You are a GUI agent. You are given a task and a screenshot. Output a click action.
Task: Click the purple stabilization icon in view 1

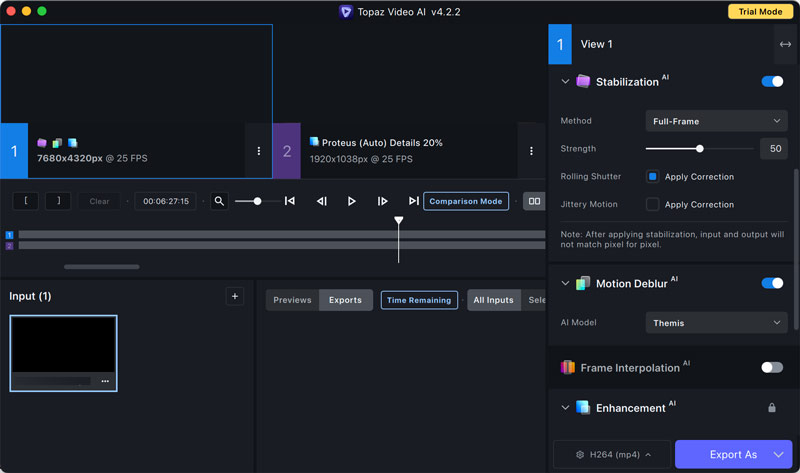[42, 143]
